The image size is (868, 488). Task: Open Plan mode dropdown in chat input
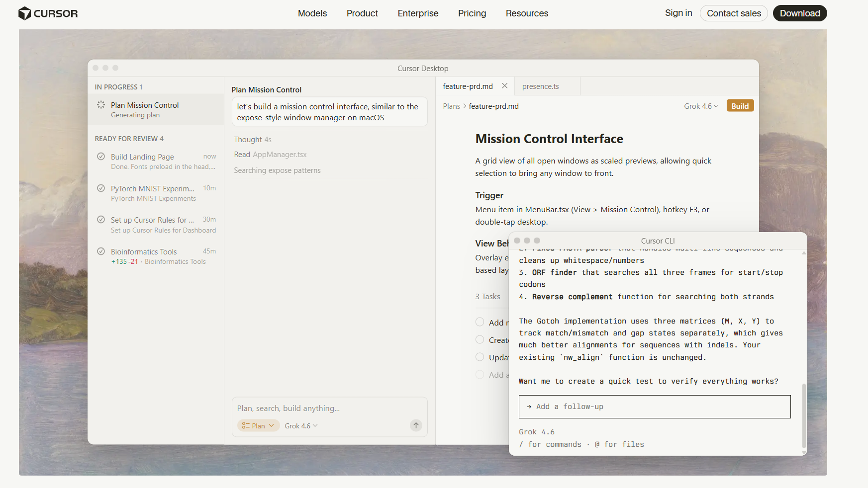pyautogui.click(x=258, y=426)
